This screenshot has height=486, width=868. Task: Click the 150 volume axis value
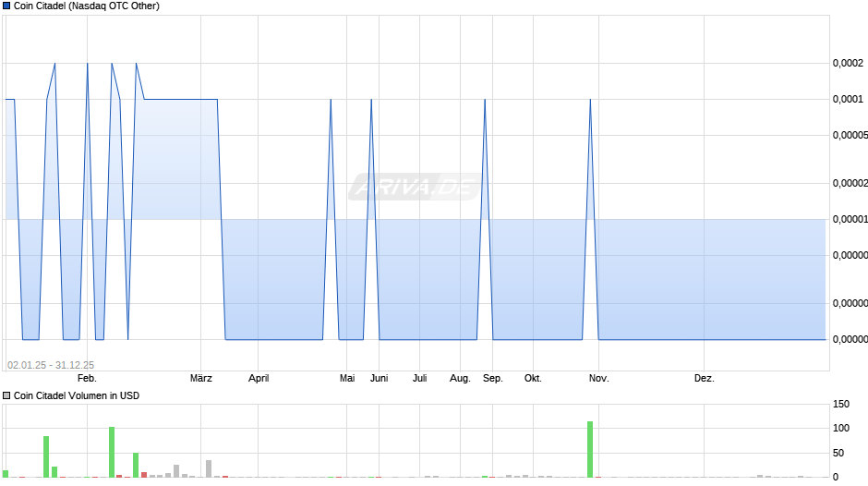pyautogui.click(x=841, y=404)
